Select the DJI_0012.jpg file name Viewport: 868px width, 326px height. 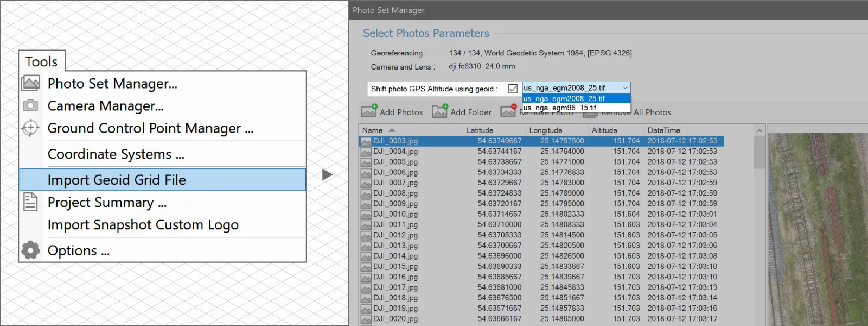click(x=395, y=235)
